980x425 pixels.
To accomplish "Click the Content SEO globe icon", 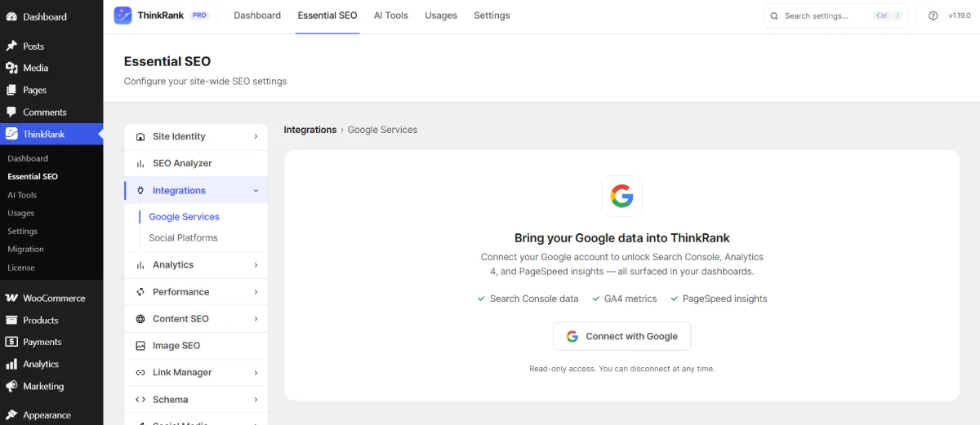I will coord(140,318).
